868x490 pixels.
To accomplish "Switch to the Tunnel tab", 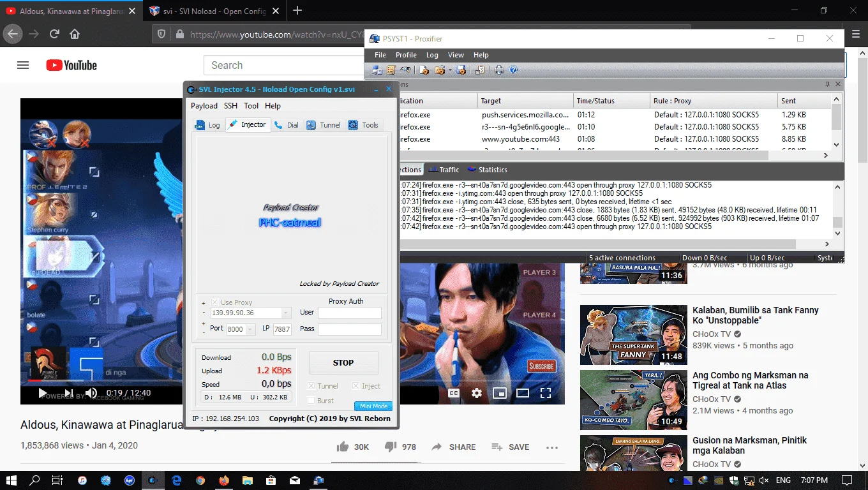I will (x=324, y=125).
